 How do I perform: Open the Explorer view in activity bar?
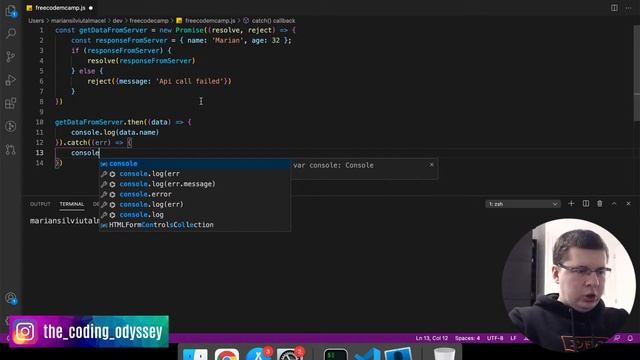pos(11,10)
